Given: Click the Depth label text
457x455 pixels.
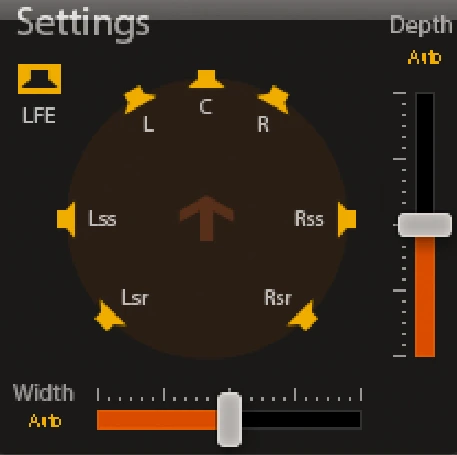Looking at the screenshot, I should pos(421,25).
